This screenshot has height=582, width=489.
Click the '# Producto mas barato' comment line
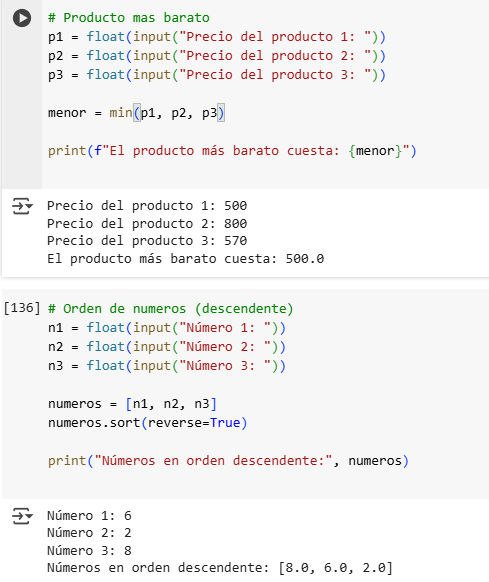(x=129, y=18)
